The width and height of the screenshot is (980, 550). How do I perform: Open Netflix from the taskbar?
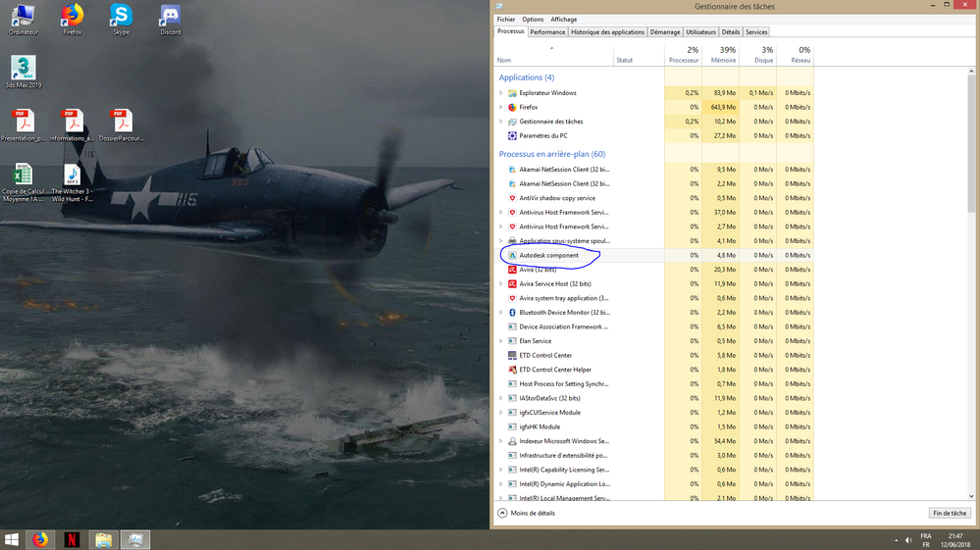click(x=72, y=539)
